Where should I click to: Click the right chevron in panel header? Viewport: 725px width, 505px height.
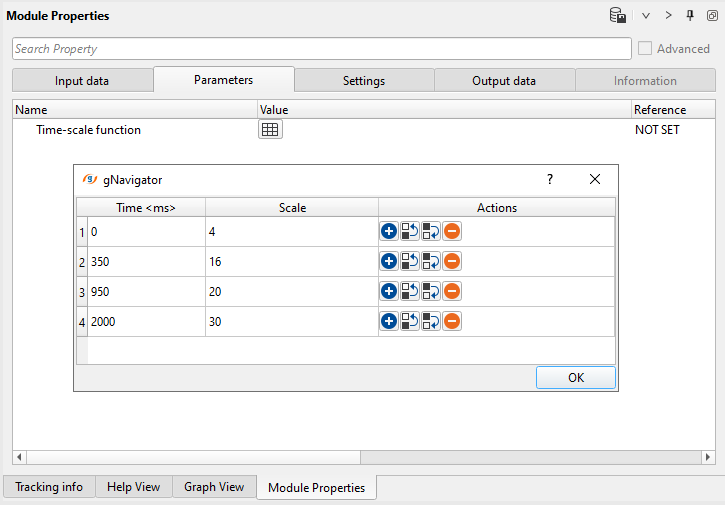pyautogui.click(x=668, y=16)
